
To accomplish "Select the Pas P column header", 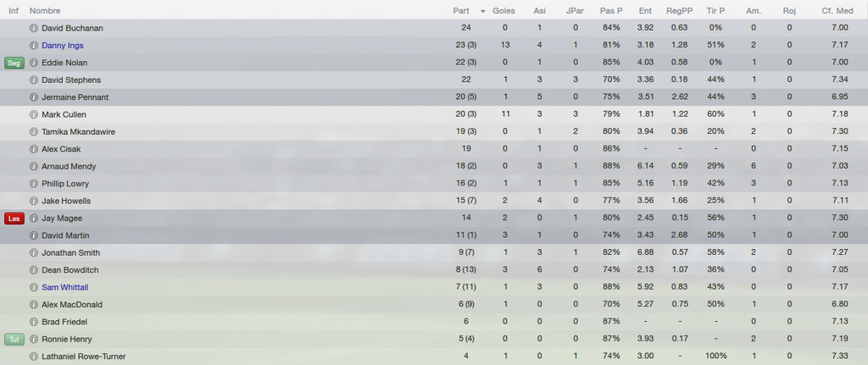I will click(611, 10).
